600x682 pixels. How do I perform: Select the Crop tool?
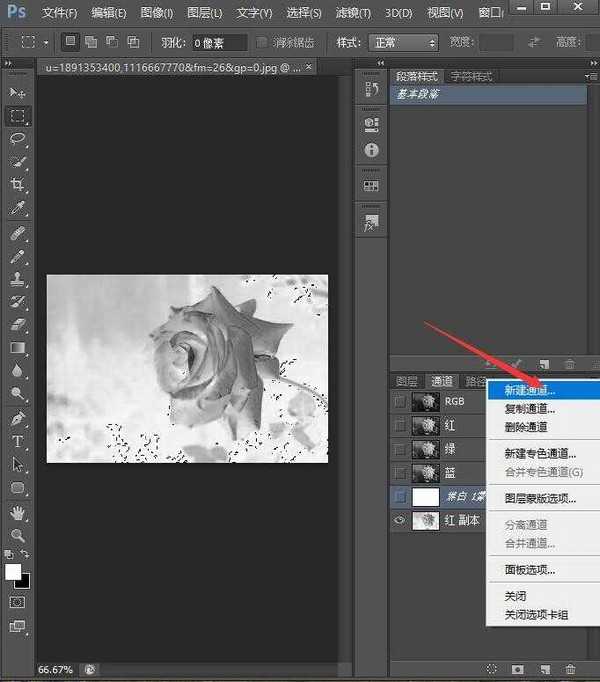point(18,185)
